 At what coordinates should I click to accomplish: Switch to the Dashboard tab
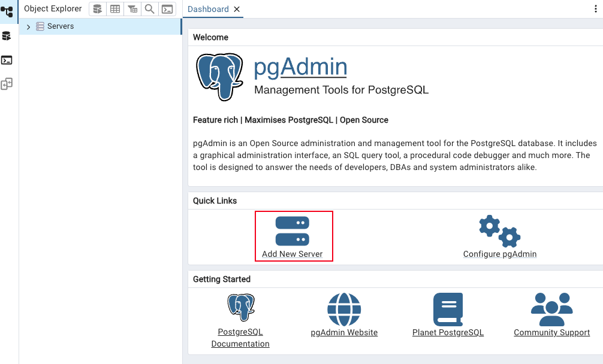208,9
